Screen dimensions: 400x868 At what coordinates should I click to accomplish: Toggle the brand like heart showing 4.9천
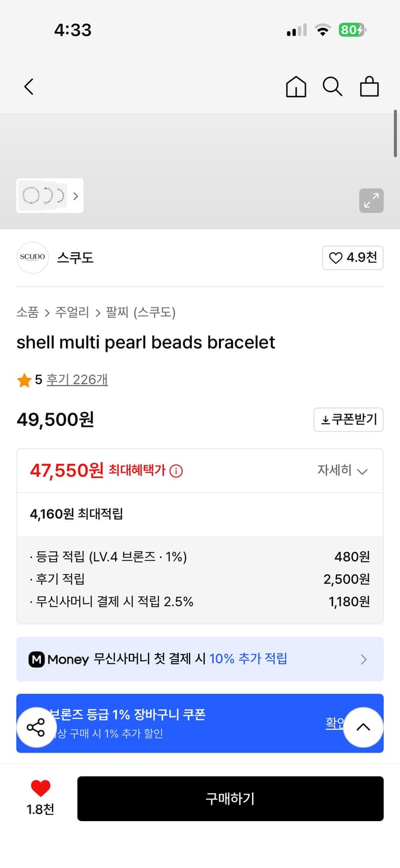tap(353, 258)
